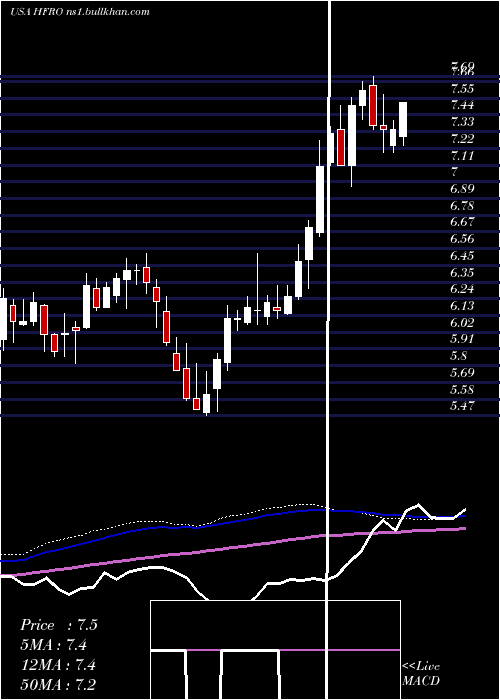Click the '50MA : 7.2' readout
This screenshot has height=700, width=500.
57,685
